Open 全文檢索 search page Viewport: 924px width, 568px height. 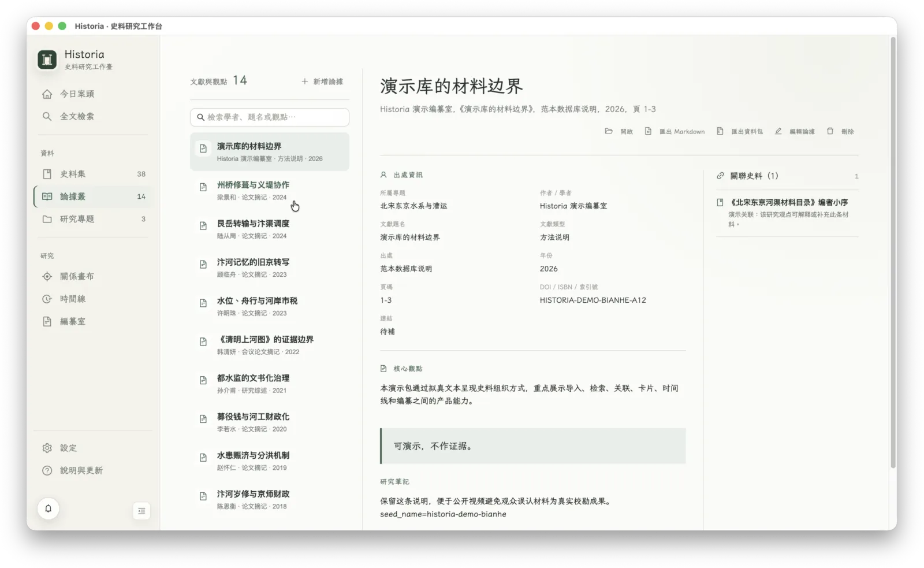92,116
